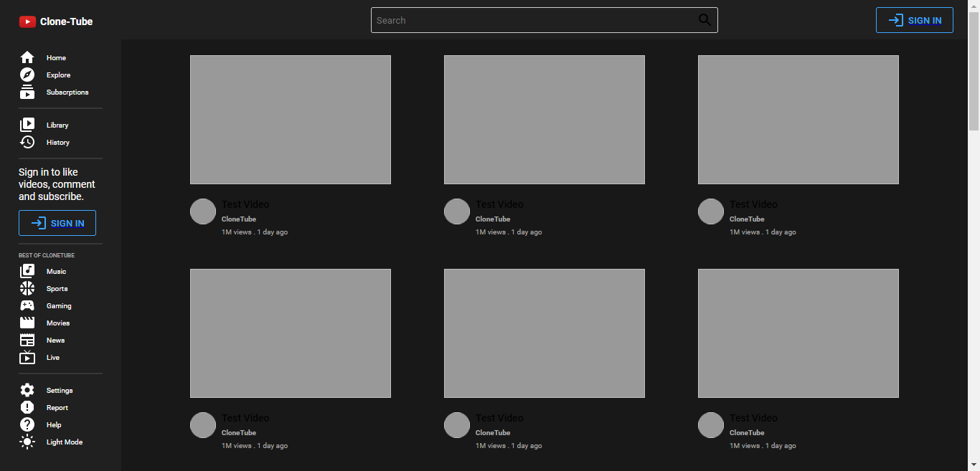Click 'Sign in to like videos' text
Screen dimensions: 980x471
57,184
